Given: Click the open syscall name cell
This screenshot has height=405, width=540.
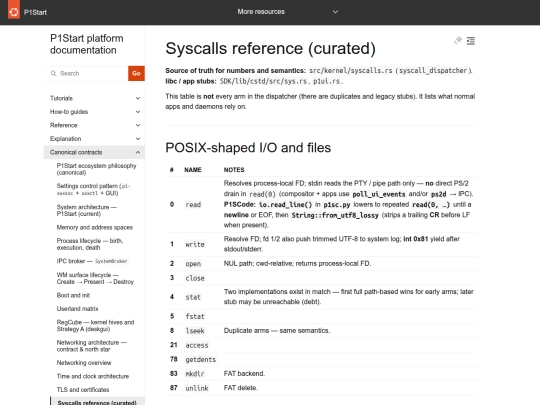Looking at the screenshot, I should click(x=193, y=264).
